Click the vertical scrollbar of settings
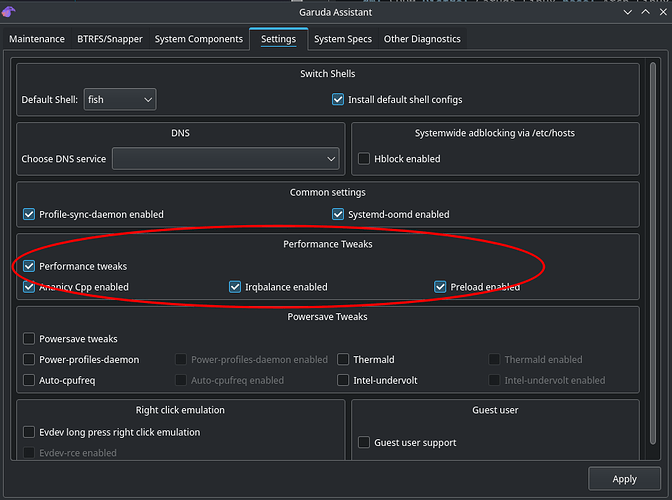This screenshot has height=500, width=672. (653, 254)
